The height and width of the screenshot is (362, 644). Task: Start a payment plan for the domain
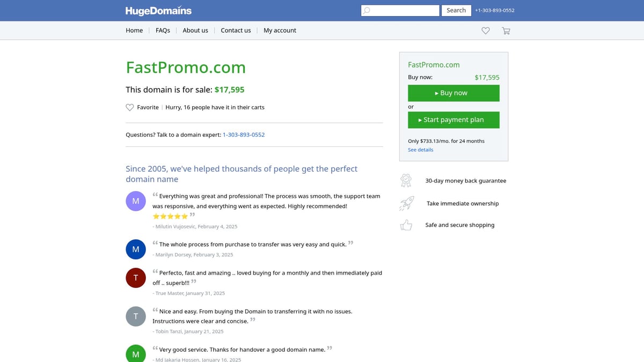click(453, 120)
